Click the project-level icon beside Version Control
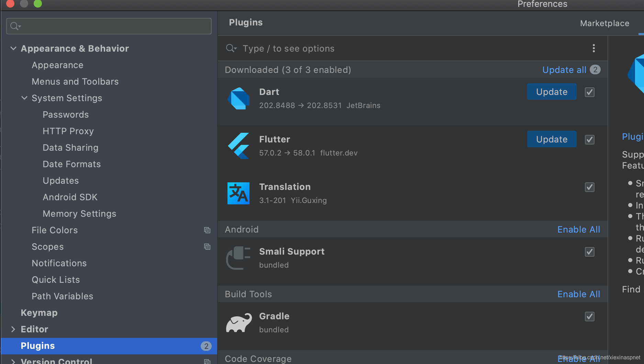644x364 pixels. (x=207, y=361)
